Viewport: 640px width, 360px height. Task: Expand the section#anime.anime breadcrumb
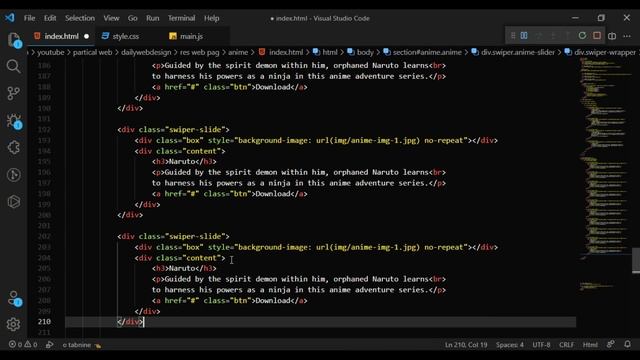[422, 52]
